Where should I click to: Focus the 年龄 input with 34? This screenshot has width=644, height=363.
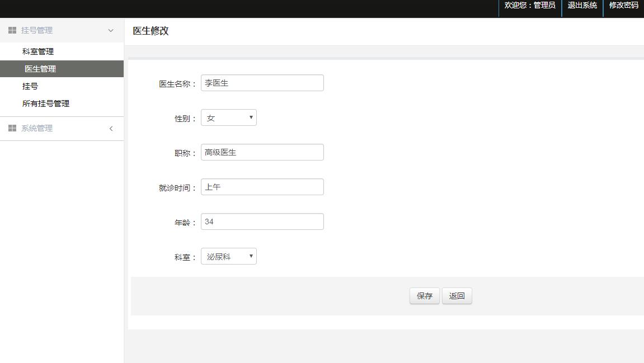262,221
